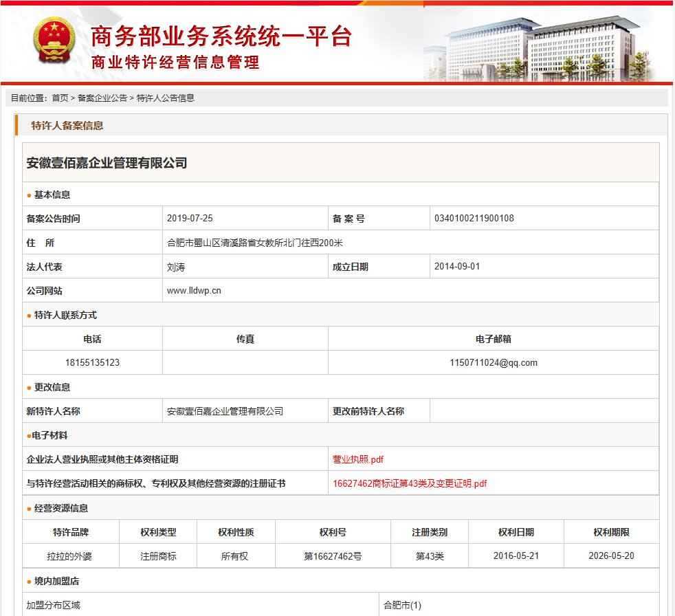Select the 合肥市(1) region value
The width and height of the screenshot is (675, 616).
click(402, 605)
